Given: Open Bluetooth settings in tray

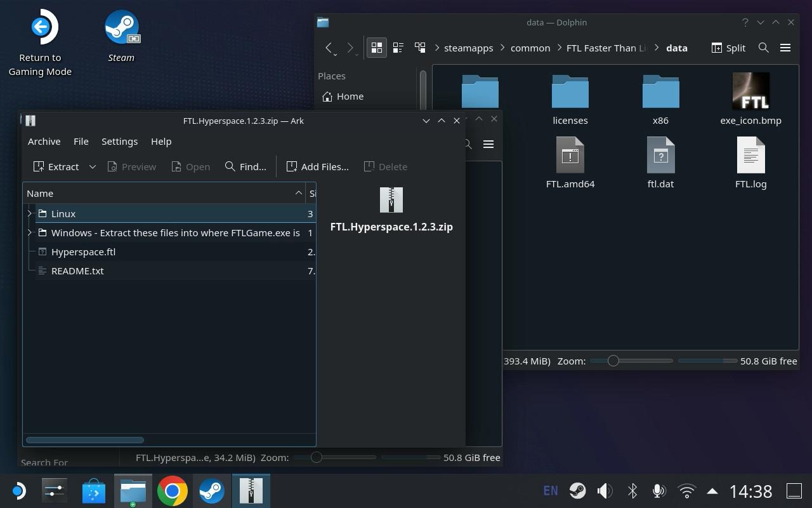Looking at the screenshot, I should [x=632, y=491].
